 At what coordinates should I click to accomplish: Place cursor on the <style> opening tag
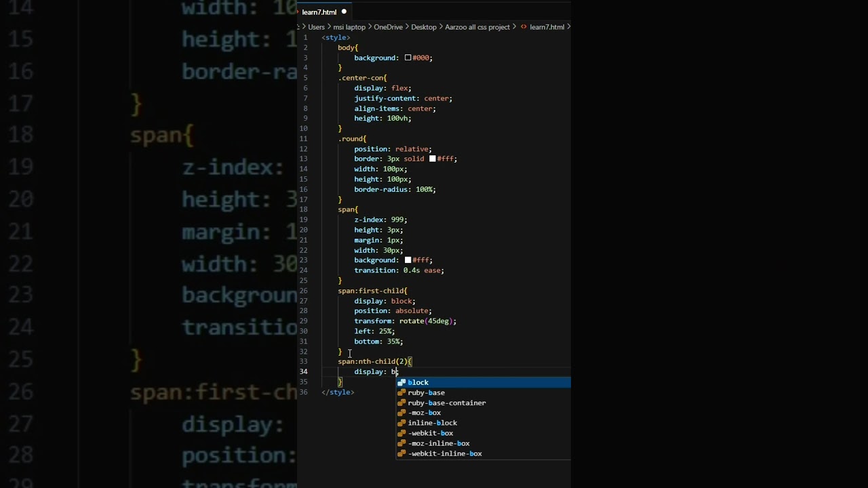point(336,37)
